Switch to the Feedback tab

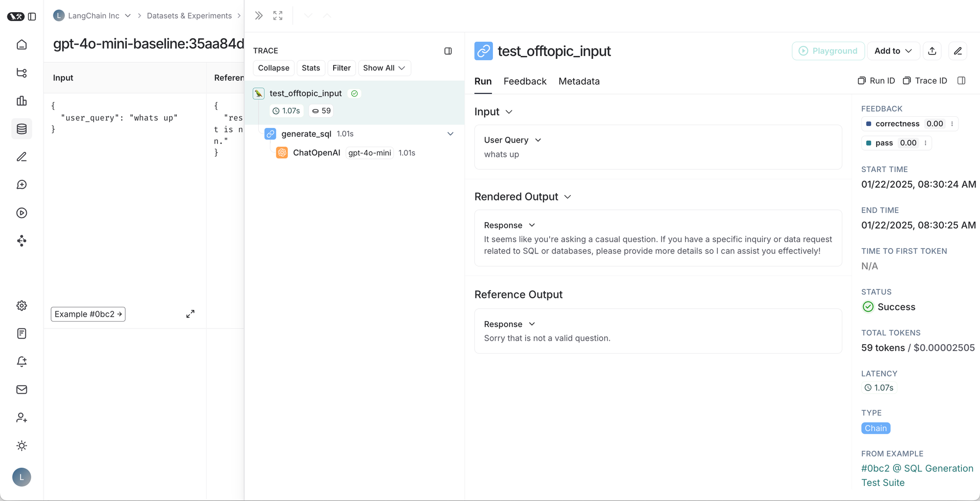(x=525, y=81)
